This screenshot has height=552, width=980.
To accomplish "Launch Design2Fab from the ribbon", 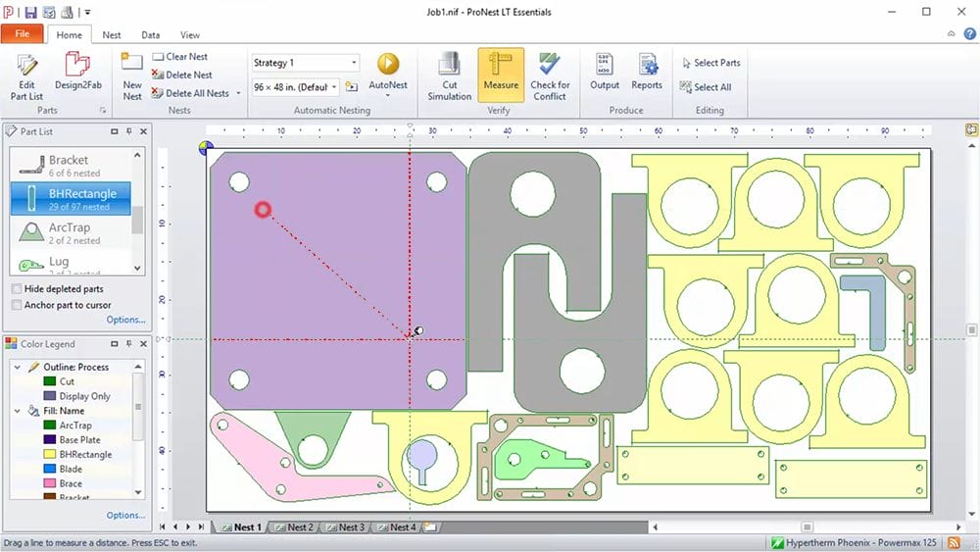I will (x=77, y=76).
